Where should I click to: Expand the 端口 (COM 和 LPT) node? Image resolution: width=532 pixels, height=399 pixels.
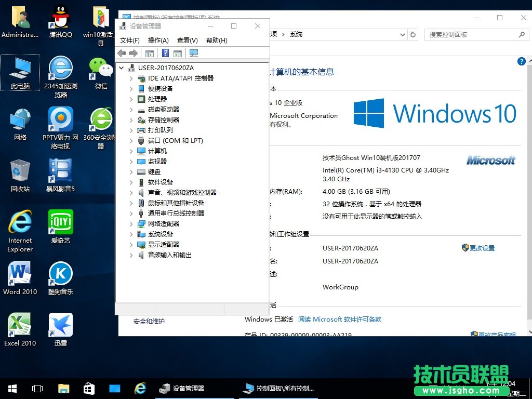tap(131, 141)
